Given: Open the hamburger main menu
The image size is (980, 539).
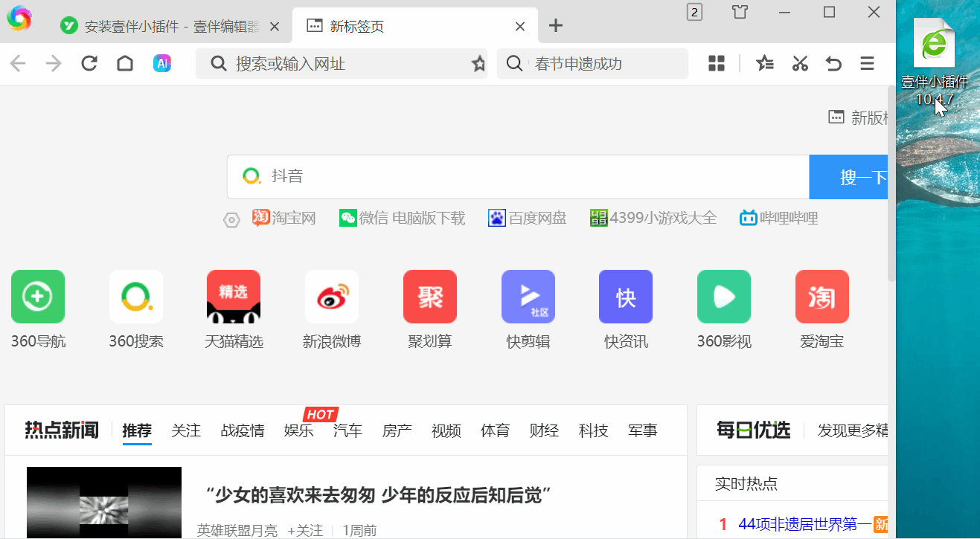Looking at the screenshot, I should pos(867,63).
